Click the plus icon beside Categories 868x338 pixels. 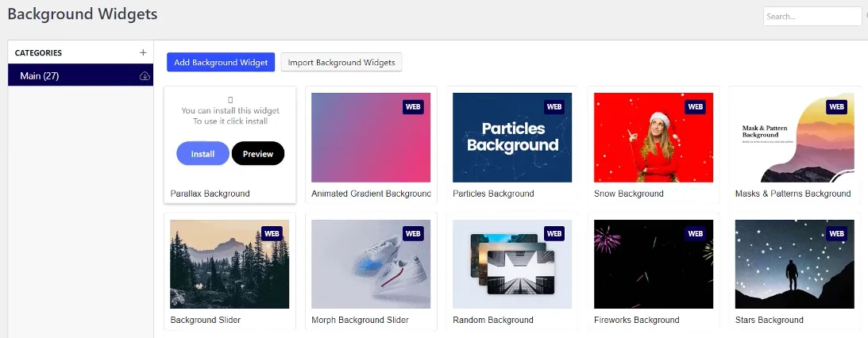pos(143,52)
